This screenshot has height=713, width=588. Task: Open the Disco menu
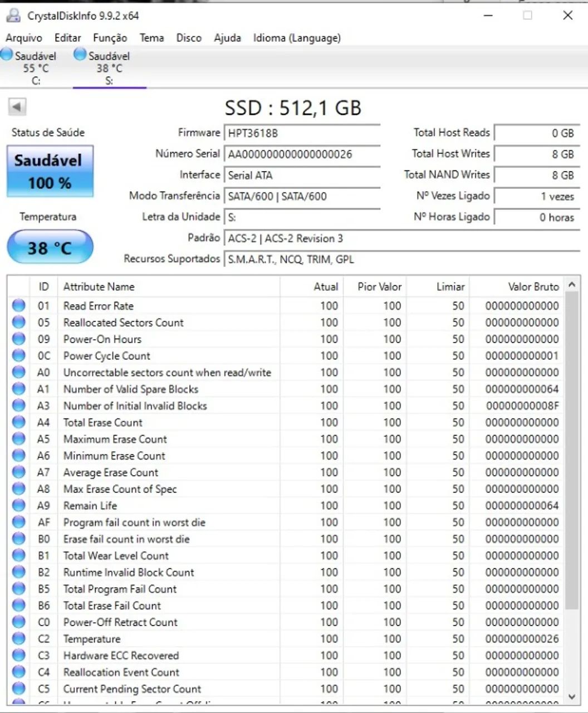(x=189, y=38)
